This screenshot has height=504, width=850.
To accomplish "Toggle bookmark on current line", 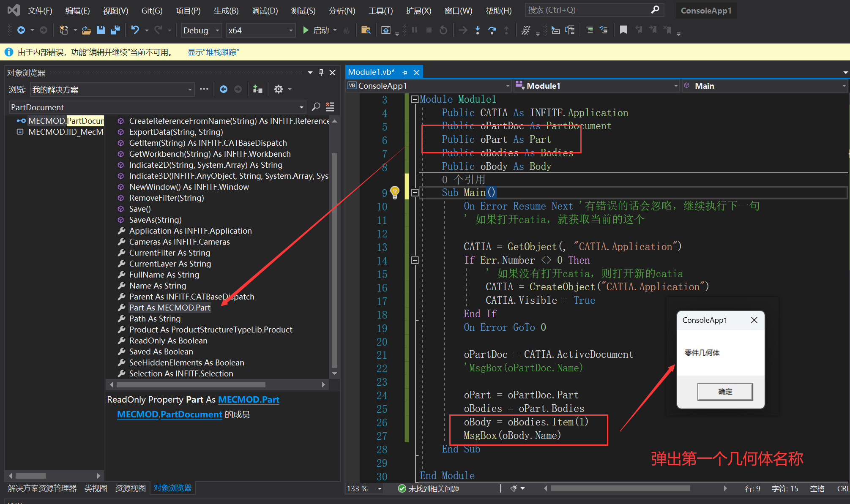I will click(x=623, y=30).
